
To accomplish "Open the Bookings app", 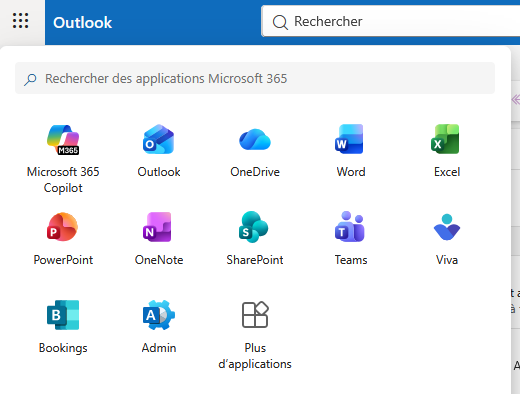I will coord(63,326).
